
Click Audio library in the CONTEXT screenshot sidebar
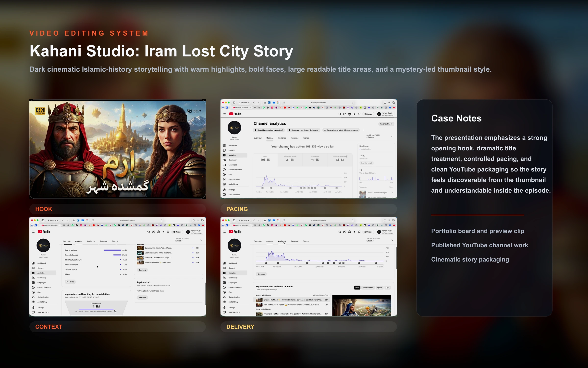pos(42,302)
